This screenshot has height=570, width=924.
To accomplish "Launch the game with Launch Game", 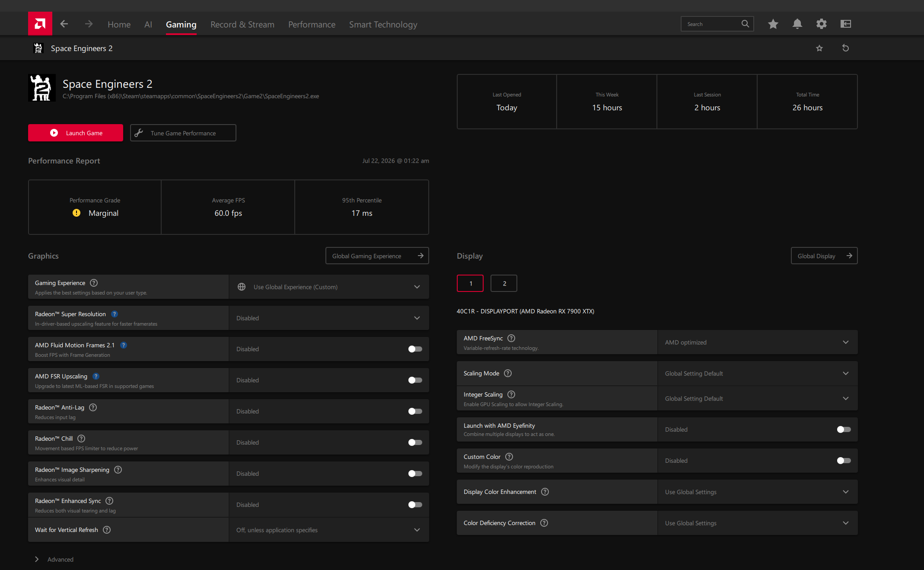I will point(76,133).
